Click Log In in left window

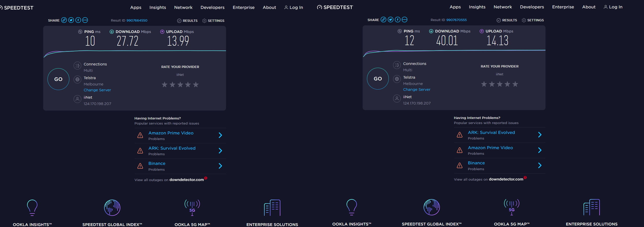pyautogui.click(x=294, y=8)
